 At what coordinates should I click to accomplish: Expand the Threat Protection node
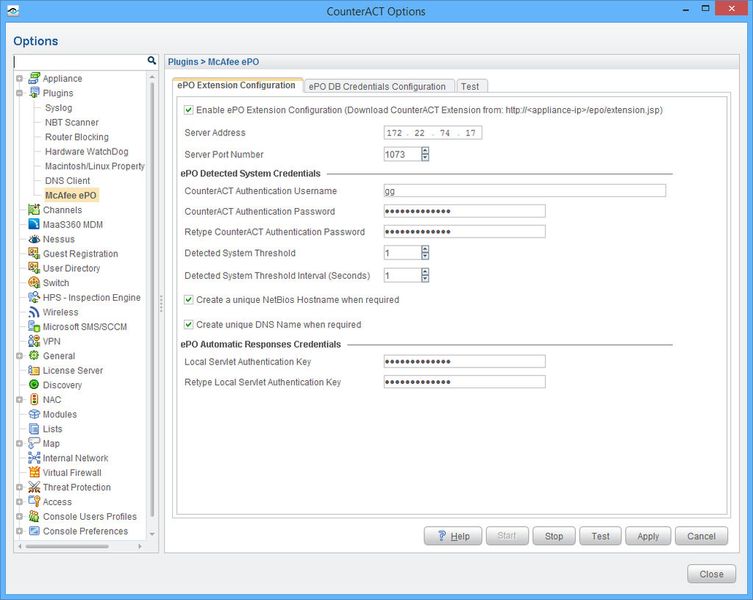tap(19, 487)
